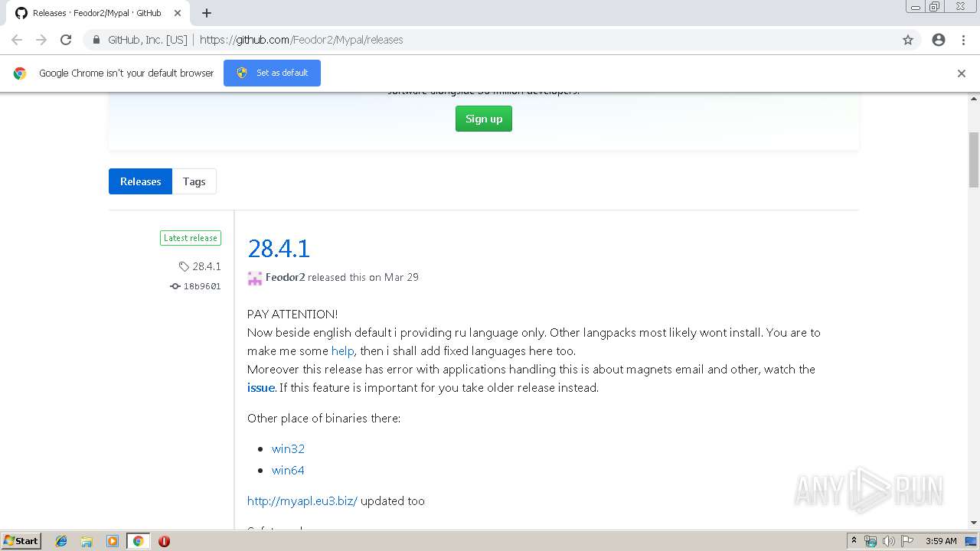Bookmark this page with the star icon
The width and height of the screenshot is (980, 551).
click(908, 40)
